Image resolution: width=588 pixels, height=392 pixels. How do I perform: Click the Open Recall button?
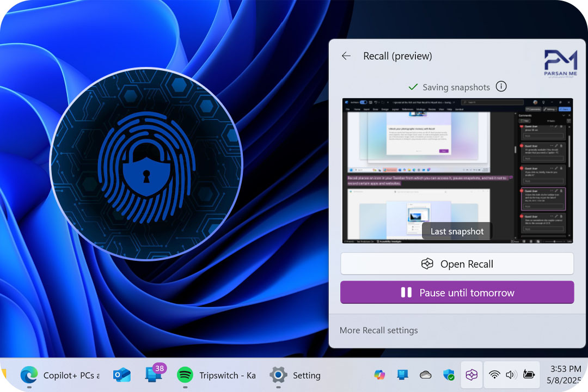[457, 264]
